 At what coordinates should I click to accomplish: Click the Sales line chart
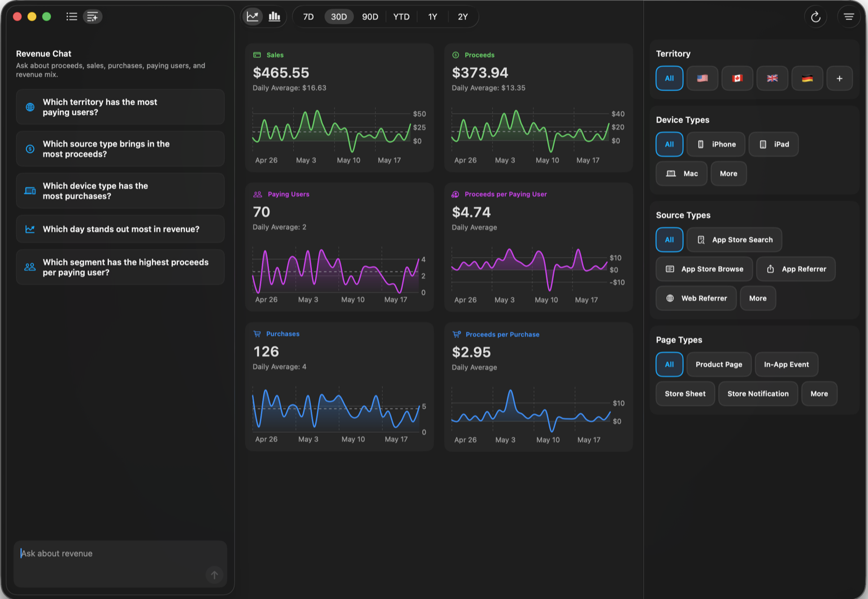tap(332, 131)
